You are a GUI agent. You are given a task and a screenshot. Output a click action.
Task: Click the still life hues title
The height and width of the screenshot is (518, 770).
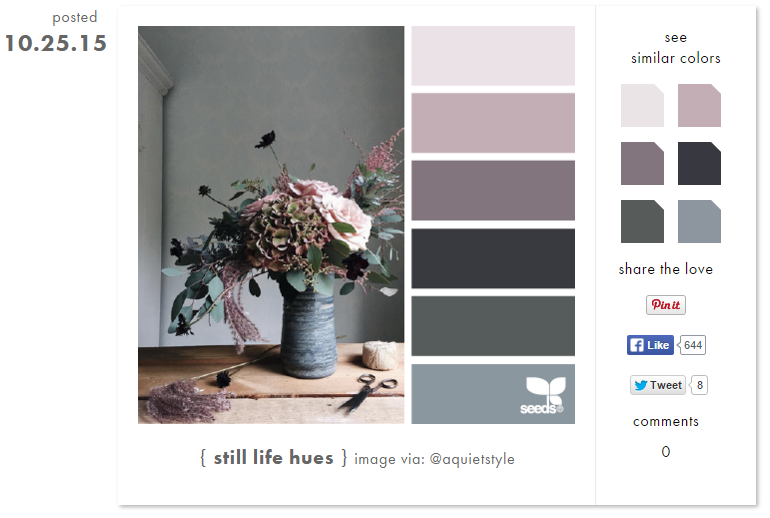tap(274, 458)
